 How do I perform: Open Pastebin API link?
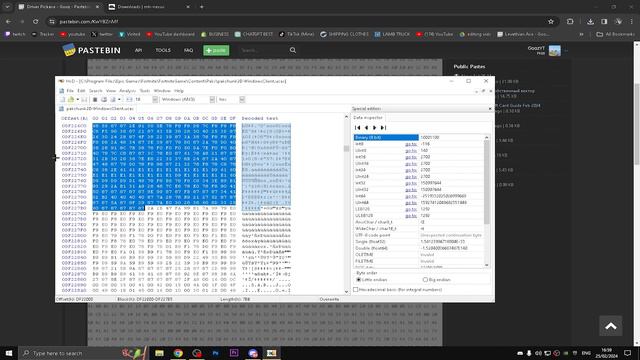(x=138, y=50)
